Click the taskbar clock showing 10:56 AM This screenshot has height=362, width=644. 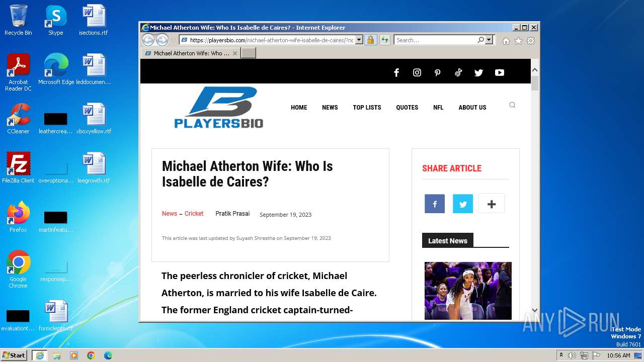[x=618, y=355]
